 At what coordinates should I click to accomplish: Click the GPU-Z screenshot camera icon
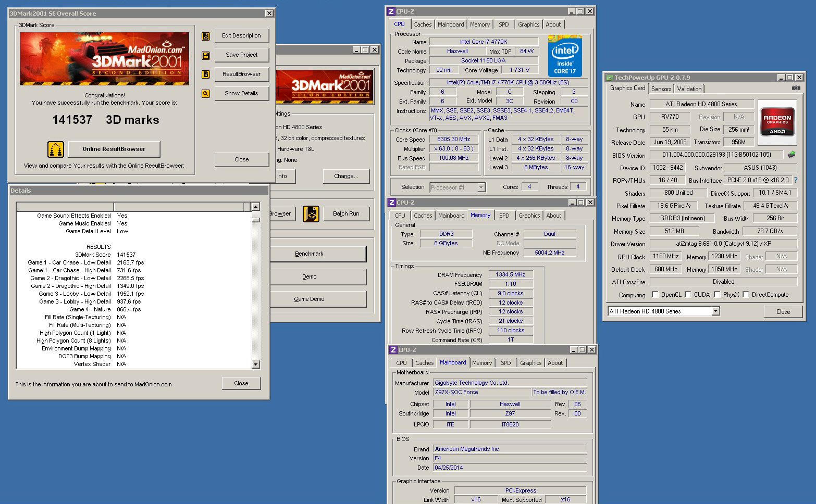tap(796, 88)
